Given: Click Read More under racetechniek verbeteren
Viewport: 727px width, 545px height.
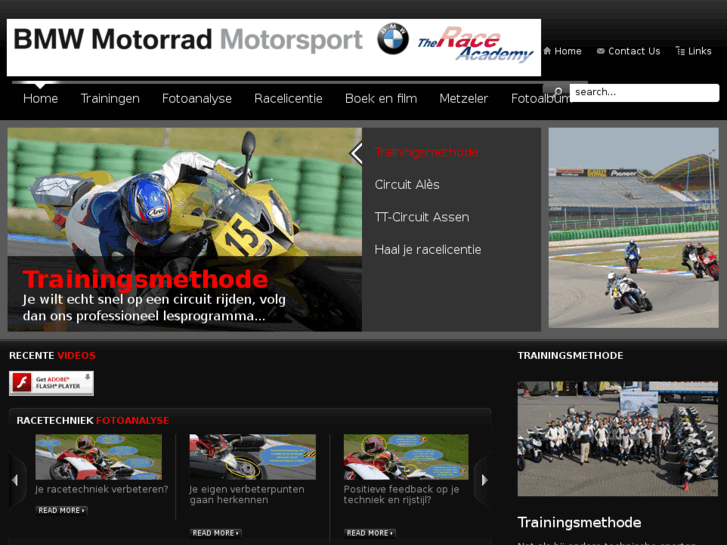Looking at the screenshot, I should (x=61, y=510).
